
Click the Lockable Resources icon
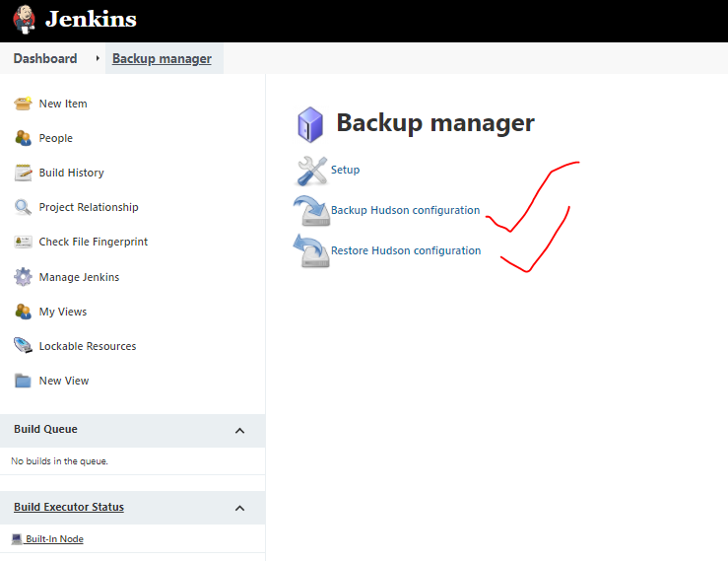[x=23, y=346]
